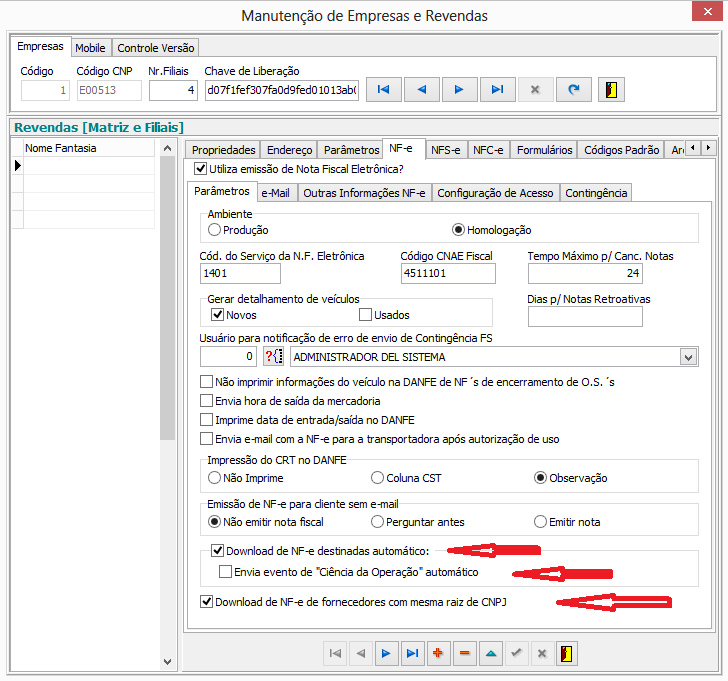The height and width of the screenshot is (681, 728).
Task: Click the edit up-triangle icon in bottom navigator
Action: pos(491,654)
